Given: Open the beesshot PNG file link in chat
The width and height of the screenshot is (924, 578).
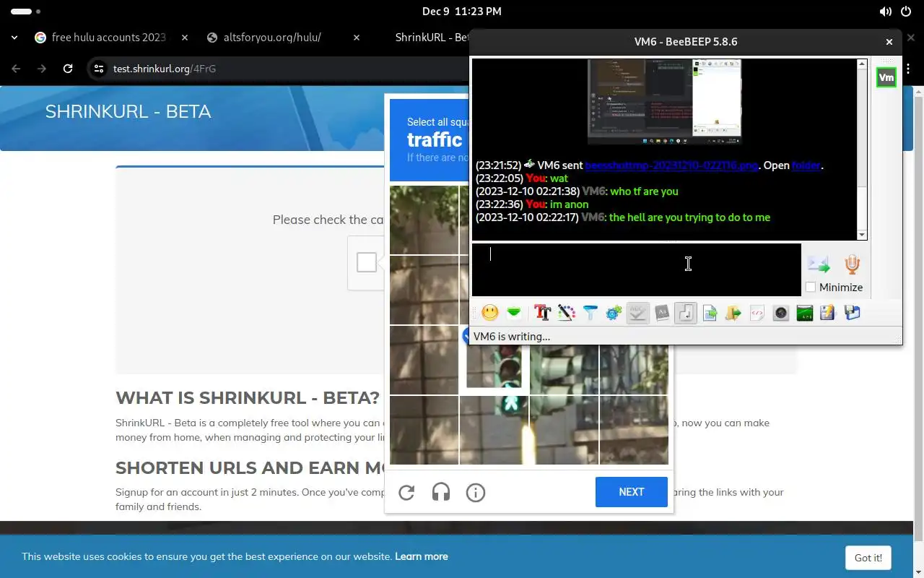Looking at the screenshot, I should [x=671, y=165].
